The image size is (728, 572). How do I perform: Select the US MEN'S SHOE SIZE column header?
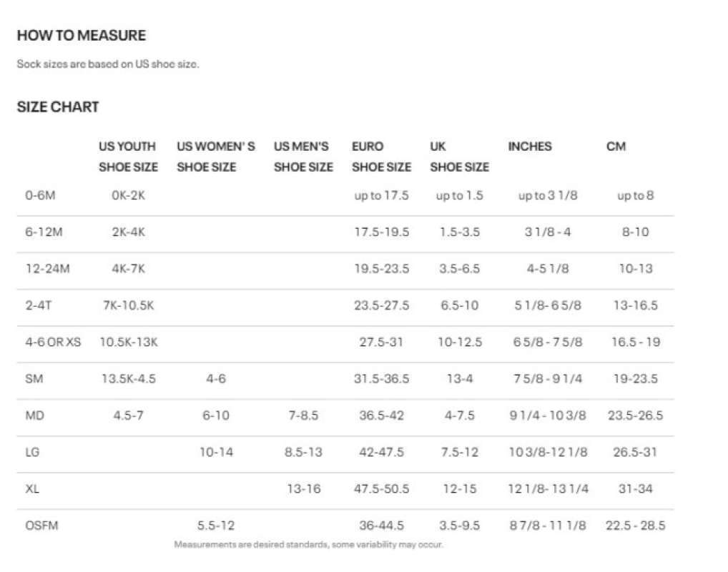[303, 157]
